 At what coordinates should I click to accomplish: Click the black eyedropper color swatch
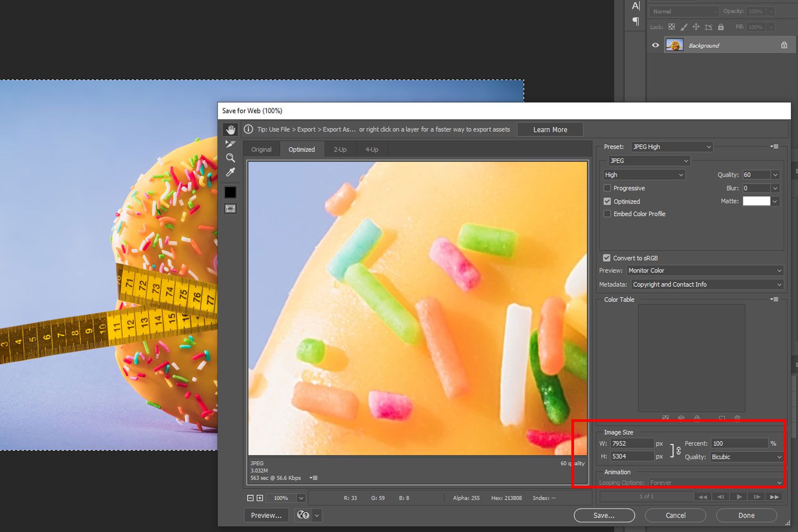[x=230, y=192]
